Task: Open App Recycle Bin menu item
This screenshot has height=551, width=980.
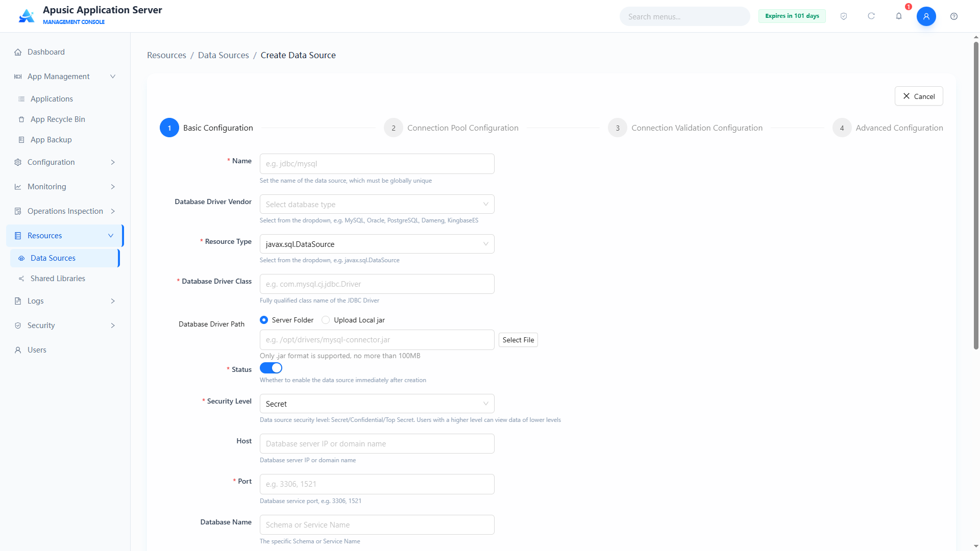Action: click(x=65, y=119)
